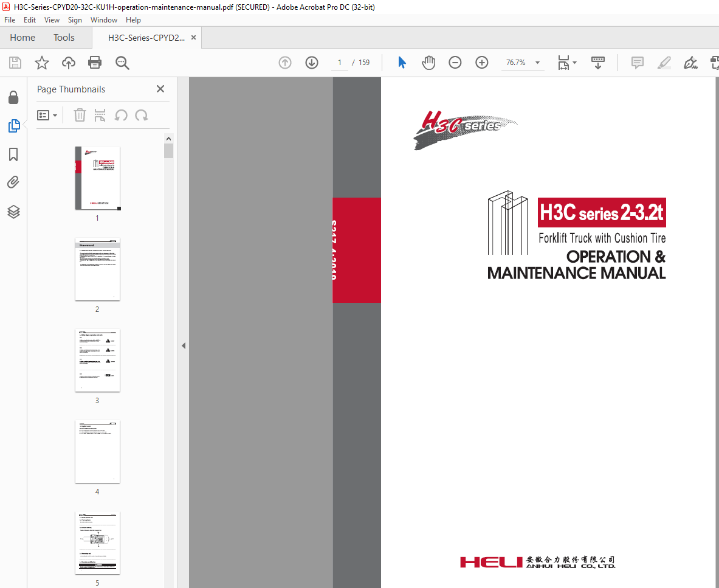Open the Sign document tool
This screenshot has width=719, height=588.
pos(690,63)
